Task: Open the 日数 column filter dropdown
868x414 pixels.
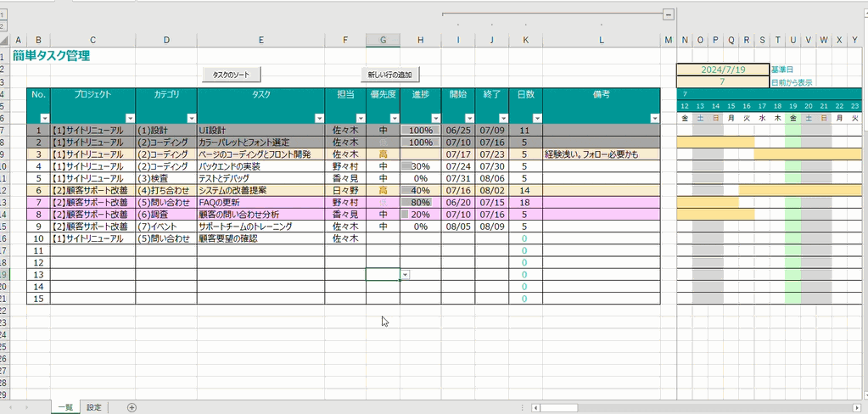Action: pos(537,118)
